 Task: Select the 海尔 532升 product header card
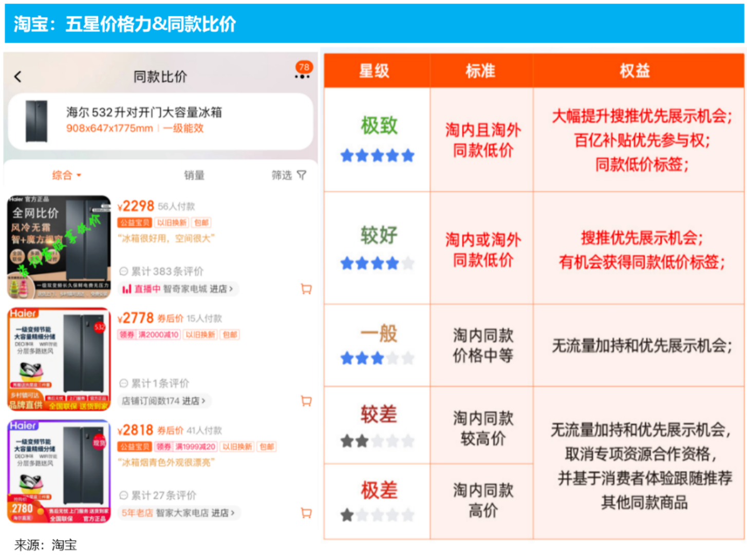160,121
